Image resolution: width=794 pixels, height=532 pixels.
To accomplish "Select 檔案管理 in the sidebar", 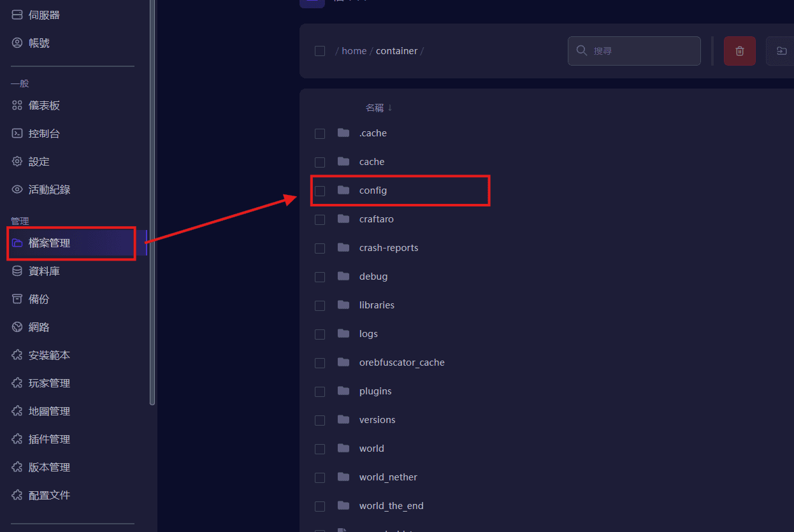I will 49,243.
